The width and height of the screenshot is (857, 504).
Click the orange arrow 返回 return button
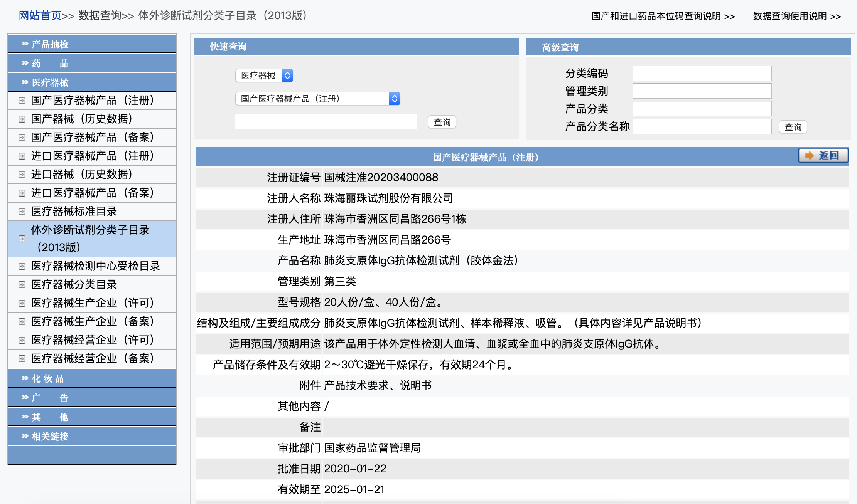(823, 155)
